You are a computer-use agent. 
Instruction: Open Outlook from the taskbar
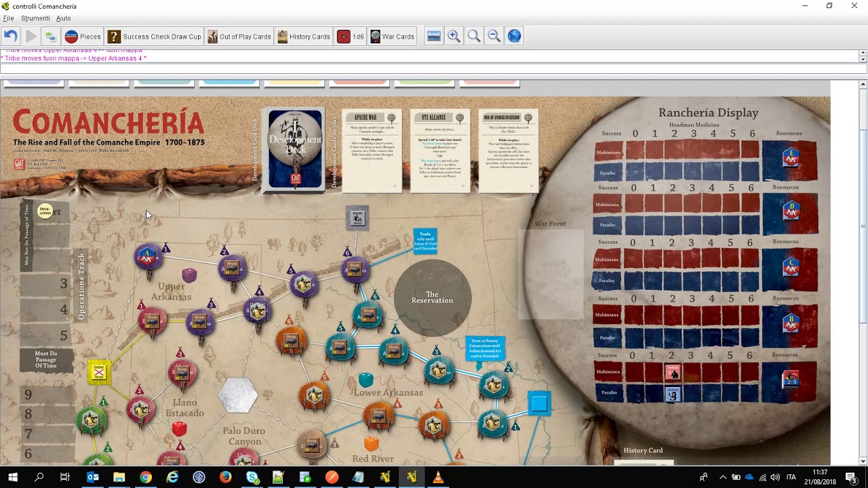93,477
